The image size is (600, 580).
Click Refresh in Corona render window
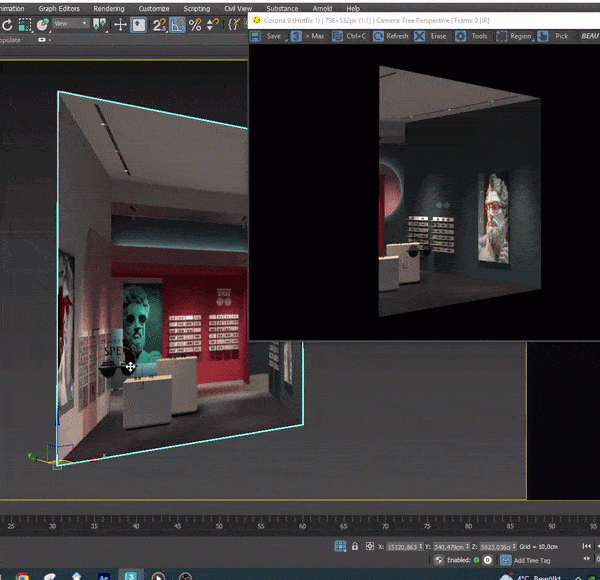[x=390, y=36]
